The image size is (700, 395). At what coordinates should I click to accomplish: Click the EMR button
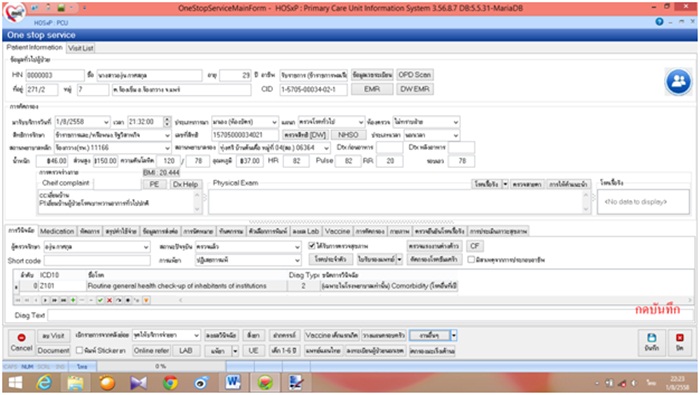coord(372,89)
